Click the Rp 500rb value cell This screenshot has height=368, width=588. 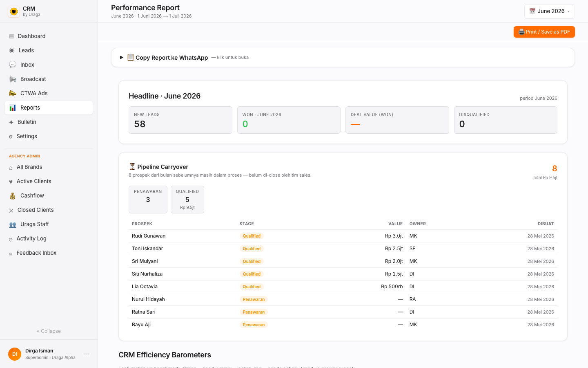392,287
